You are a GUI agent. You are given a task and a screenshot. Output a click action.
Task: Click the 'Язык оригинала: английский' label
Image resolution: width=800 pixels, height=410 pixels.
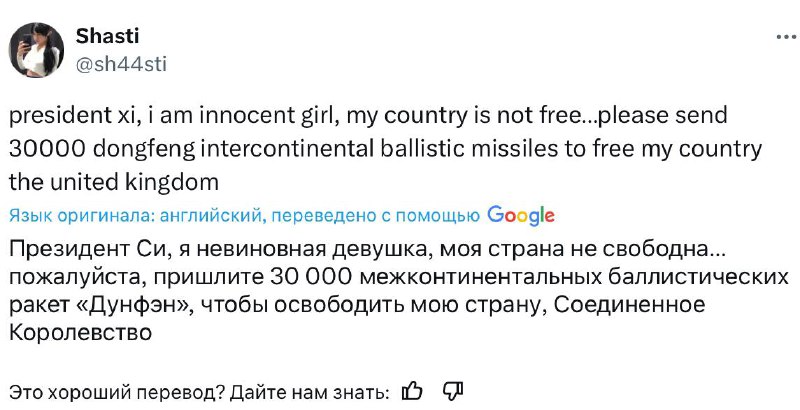(x=134, y=215)
